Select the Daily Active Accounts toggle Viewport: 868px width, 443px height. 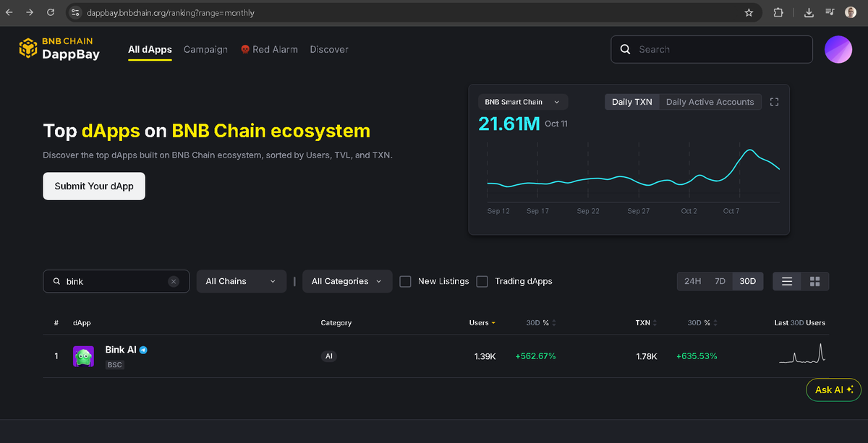(x=710, y=102)
